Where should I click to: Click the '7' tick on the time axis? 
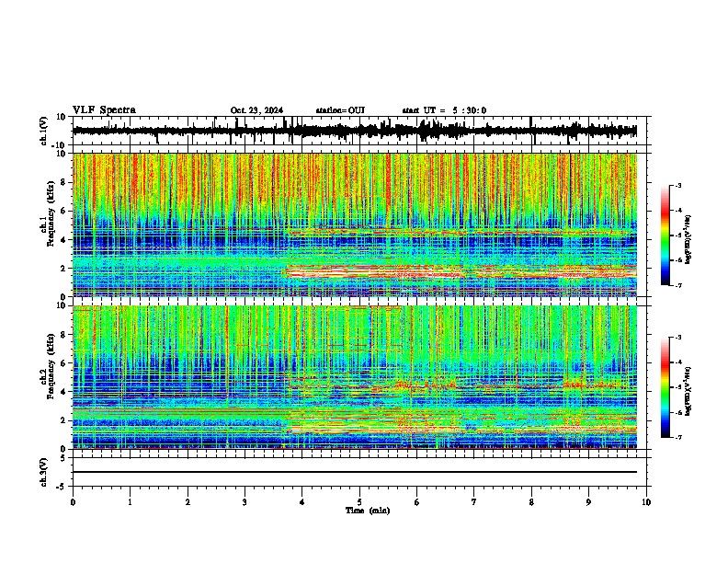474,502
